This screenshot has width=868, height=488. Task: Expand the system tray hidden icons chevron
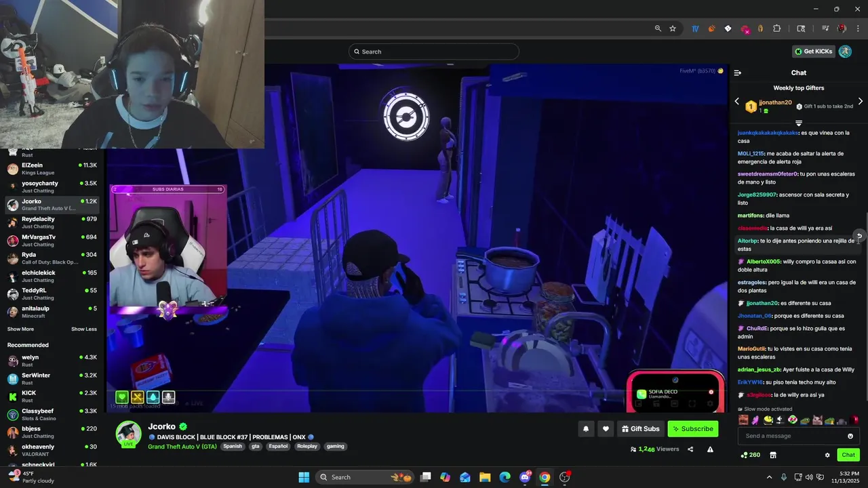tap(769, 477)
